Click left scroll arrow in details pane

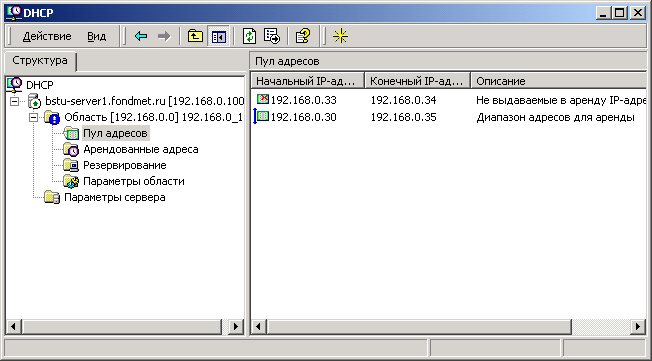point(259,326)
